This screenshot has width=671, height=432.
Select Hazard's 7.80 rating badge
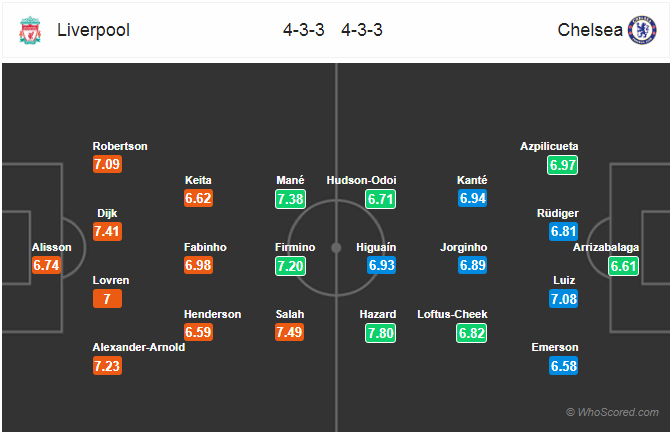(x=380, y=333)
